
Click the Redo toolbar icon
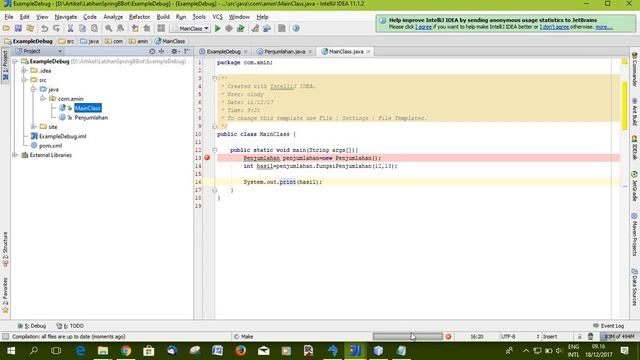click(x=56, y=28)
